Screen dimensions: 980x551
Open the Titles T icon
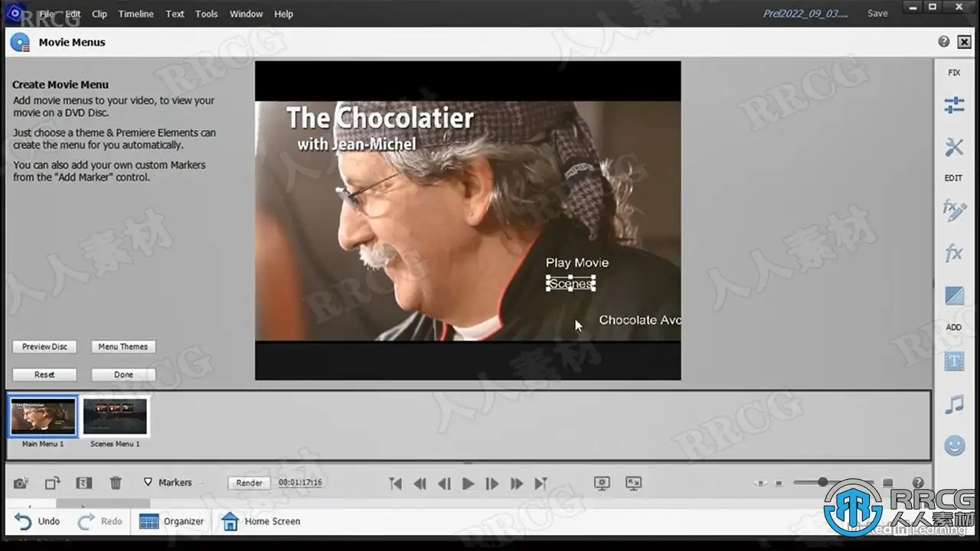click(x=954, y=361)
